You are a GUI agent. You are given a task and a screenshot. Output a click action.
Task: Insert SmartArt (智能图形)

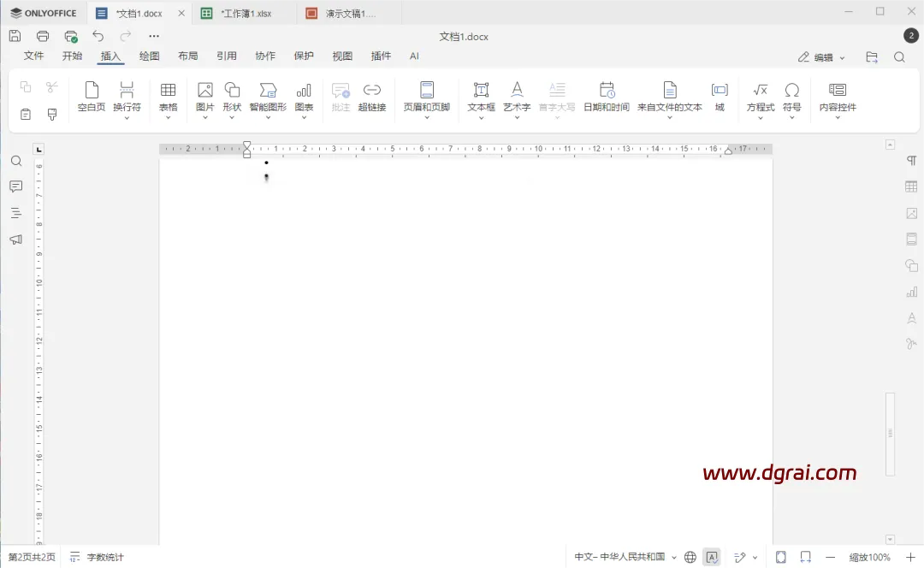[268, 100]
